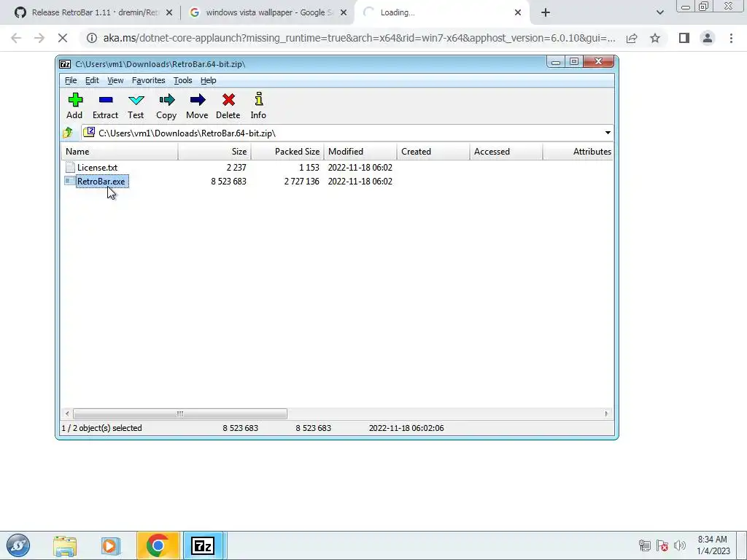The width and height of the screenshot is (747, 560).
Task: Close the Loading tab
Action: [518, 12]
